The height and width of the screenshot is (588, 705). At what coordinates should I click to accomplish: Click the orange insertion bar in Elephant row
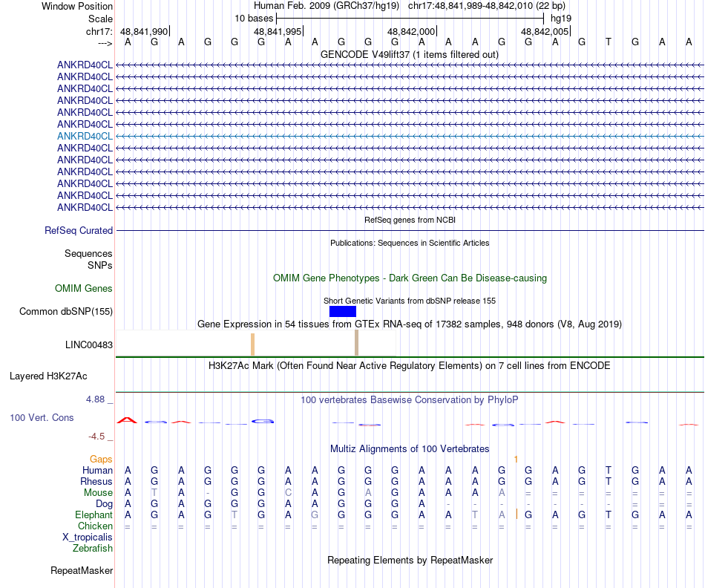pos(517,514)
